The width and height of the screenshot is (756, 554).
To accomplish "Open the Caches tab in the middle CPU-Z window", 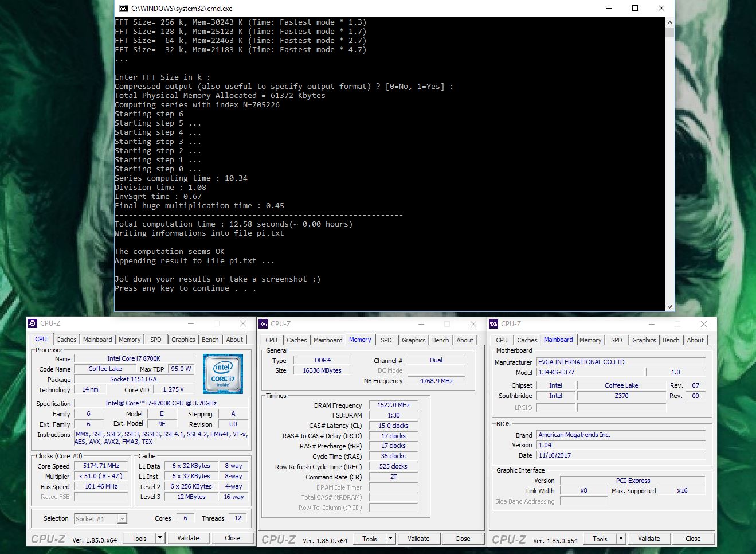I will [x=297, y=340].
